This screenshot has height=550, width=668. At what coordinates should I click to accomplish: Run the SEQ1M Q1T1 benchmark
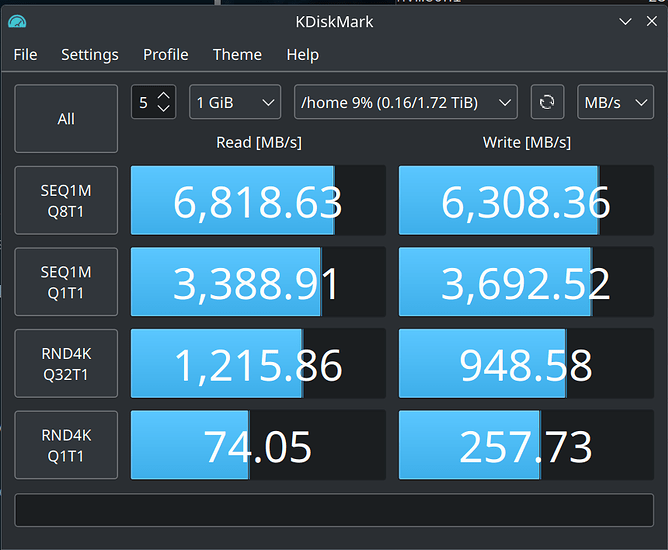click(66, 283)
